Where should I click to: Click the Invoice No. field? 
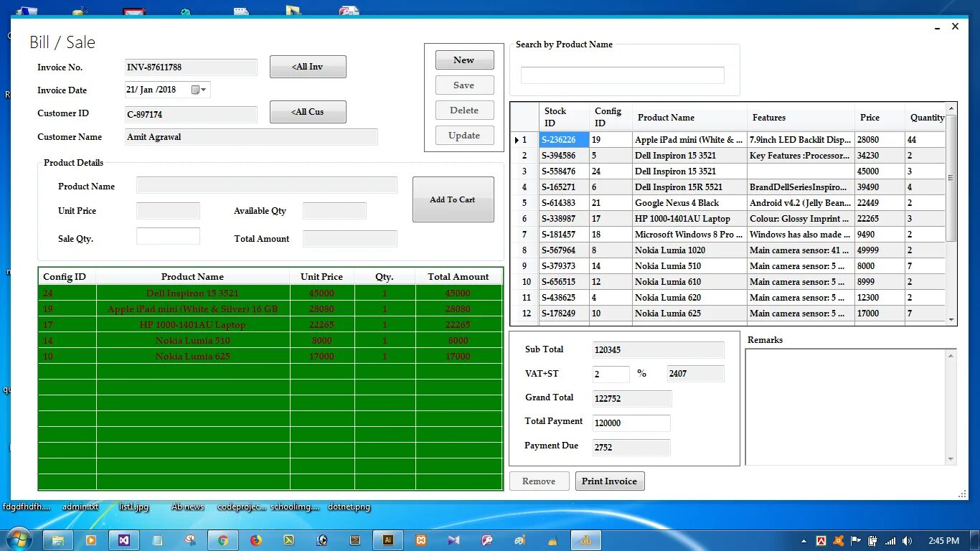pos(191,67)
